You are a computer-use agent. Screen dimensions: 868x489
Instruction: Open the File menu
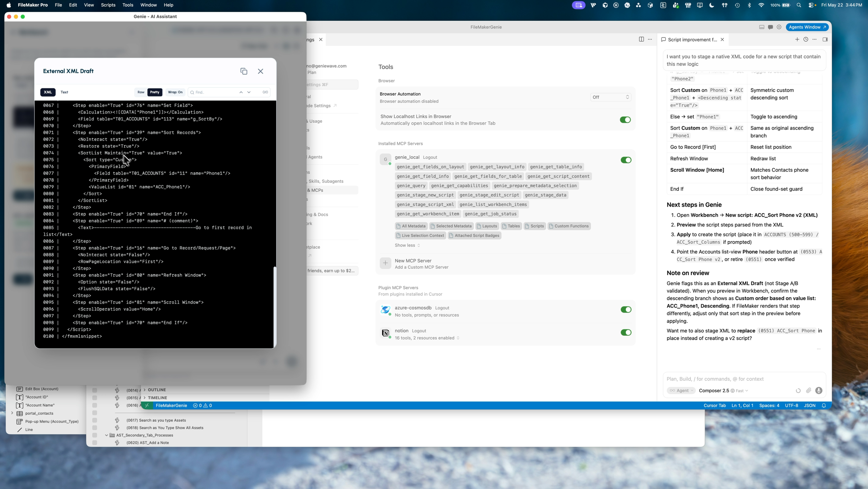point(58,5)
